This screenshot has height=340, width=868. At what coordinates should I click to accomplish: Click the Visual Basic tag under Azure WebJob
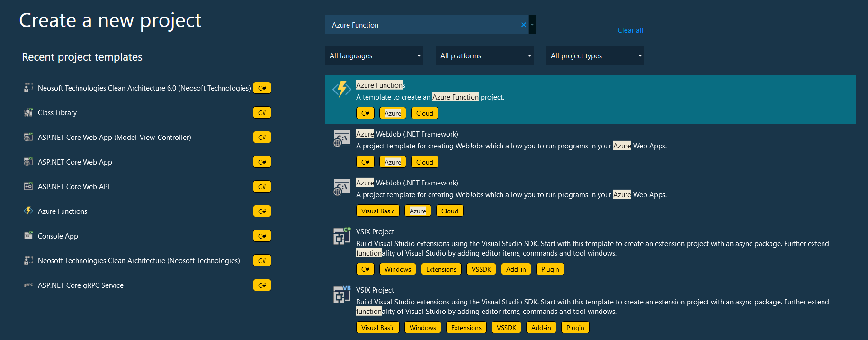coord(378,211)
